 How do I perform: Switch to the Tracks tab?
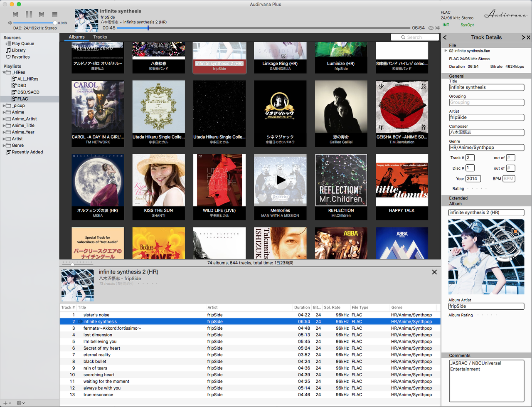100,37
